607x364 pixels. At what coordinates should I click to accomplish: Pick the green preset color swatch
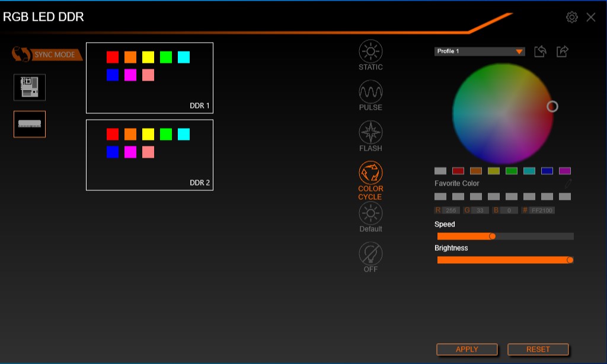512,171
